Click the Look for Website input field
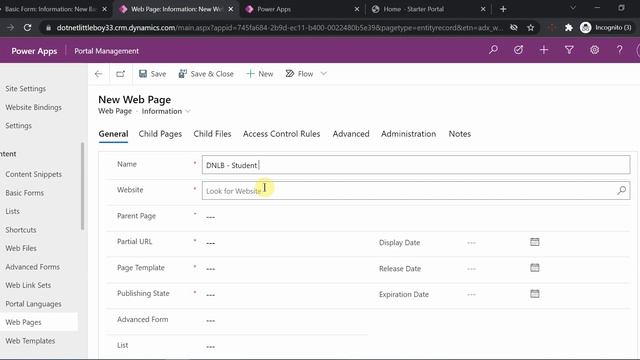 [409, 191]
